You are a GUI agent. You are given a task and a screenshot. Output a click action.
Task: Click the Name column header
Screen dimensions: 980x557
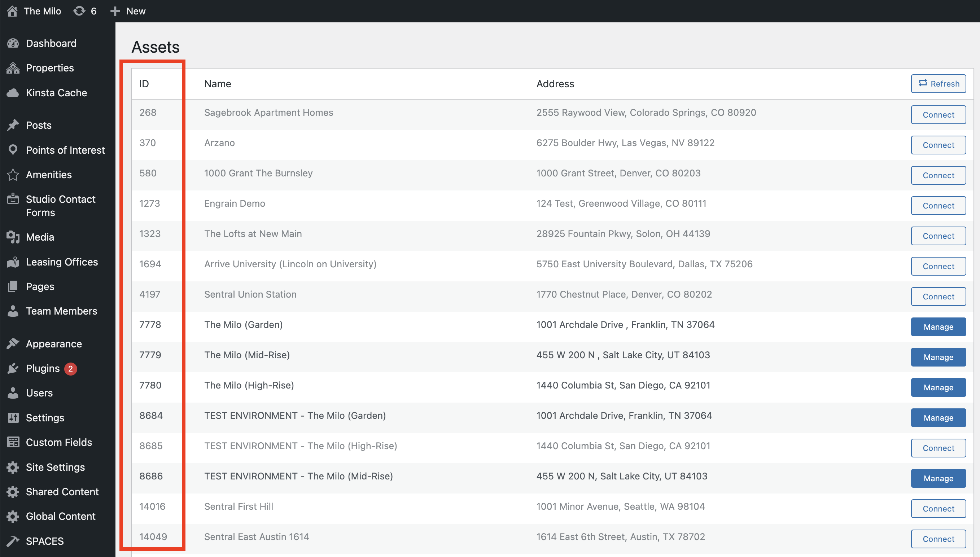coord(218,84)
